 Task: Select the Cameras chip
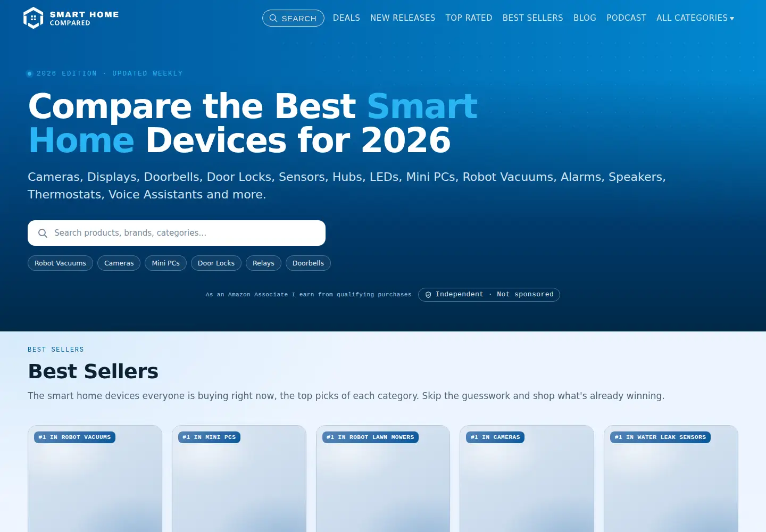pos(119,263)
